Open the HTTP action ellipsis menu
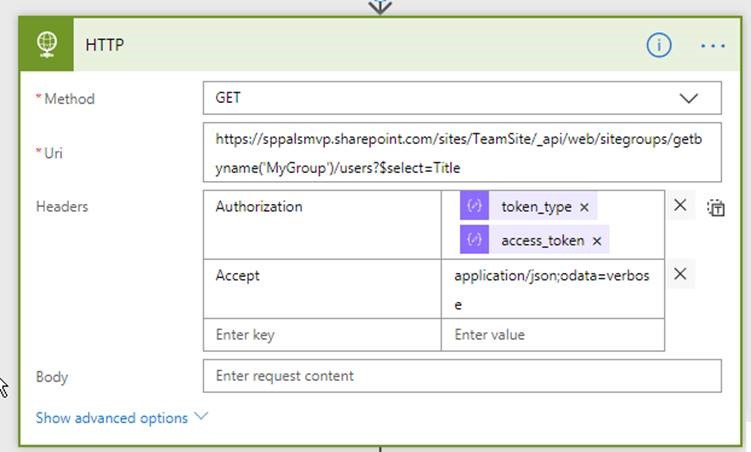The image size is (751, 452). pyautogui.click(x=713, y=45)
